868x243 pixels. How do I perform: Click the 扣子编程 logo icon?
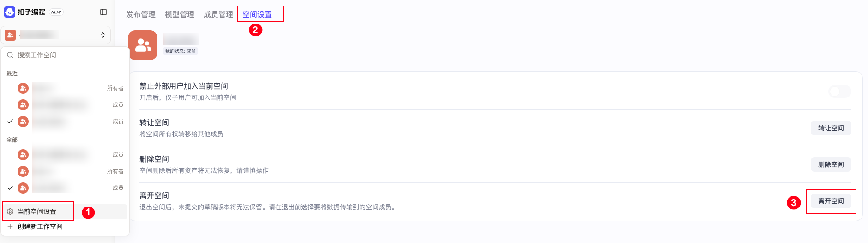pyautogui.click(x=10, y=12)
